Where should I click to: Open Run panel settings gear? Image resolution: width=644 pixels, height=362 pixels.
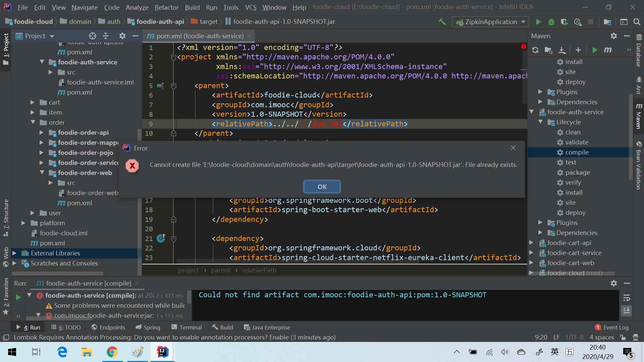pyautogui.click(x=613, y=283)
